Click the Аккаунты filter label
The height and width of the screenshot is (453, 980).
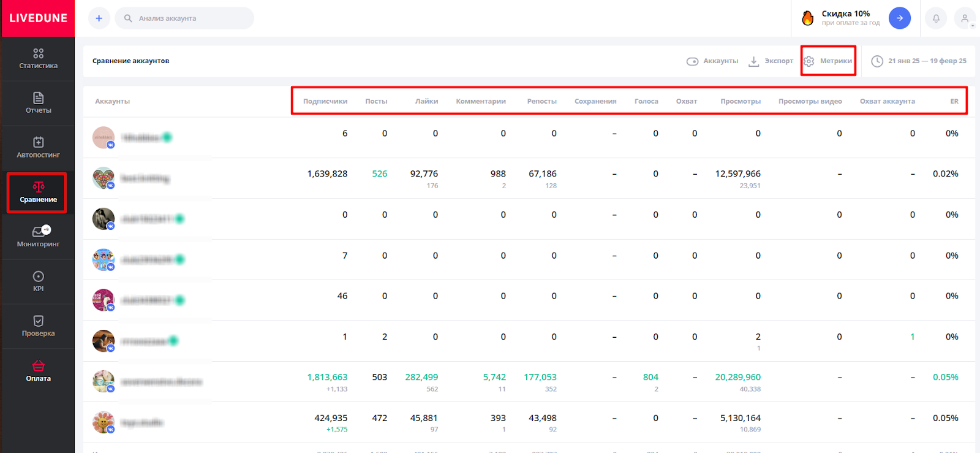tap(720, 61)
